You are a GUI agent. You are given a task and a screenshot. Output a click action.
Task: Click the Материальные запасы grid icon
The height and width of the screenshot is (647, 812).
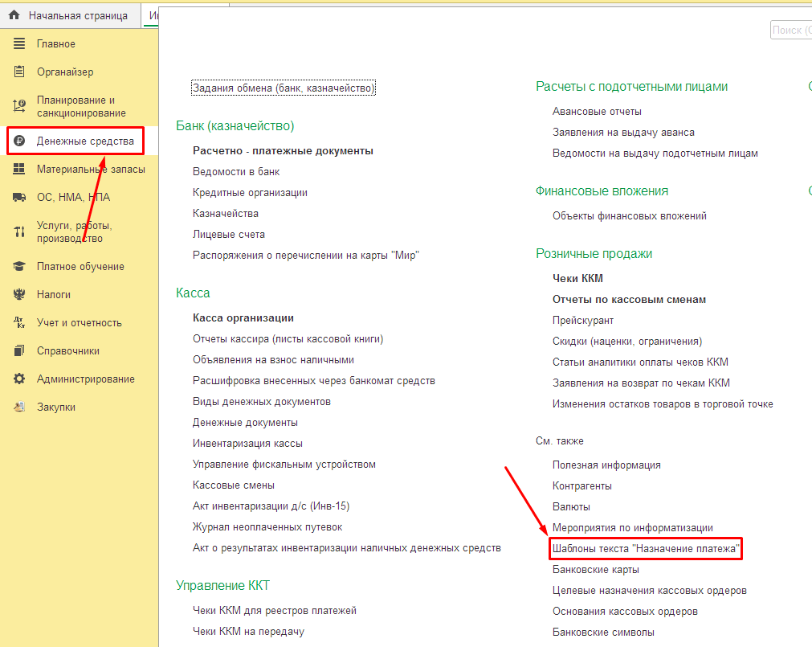click(19, 169)
